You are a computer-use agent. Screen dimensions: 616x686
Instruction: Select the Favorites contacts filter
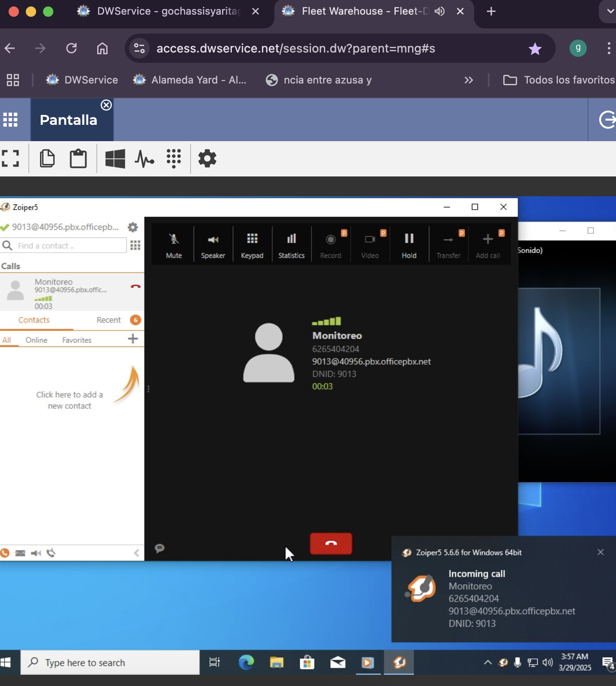coord(77,340)
